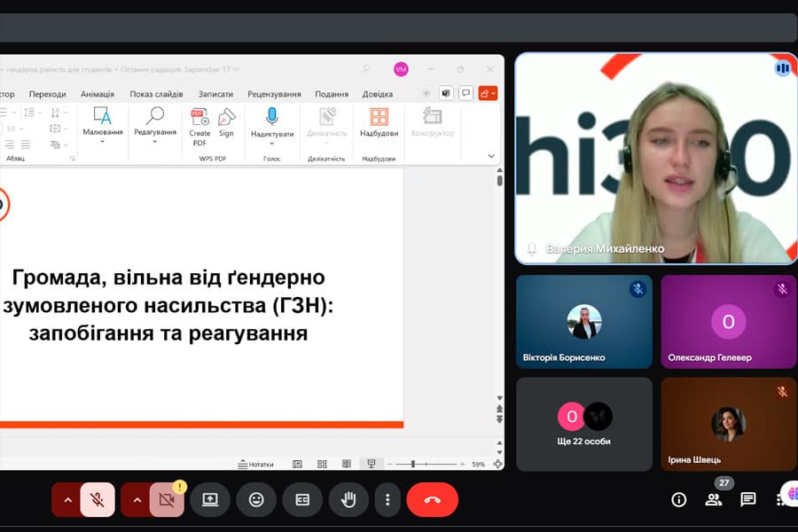Viewport: 798px width, 532px height.
Task: Select Вікторія Борисенко participant tile
Action: [583, 322]
